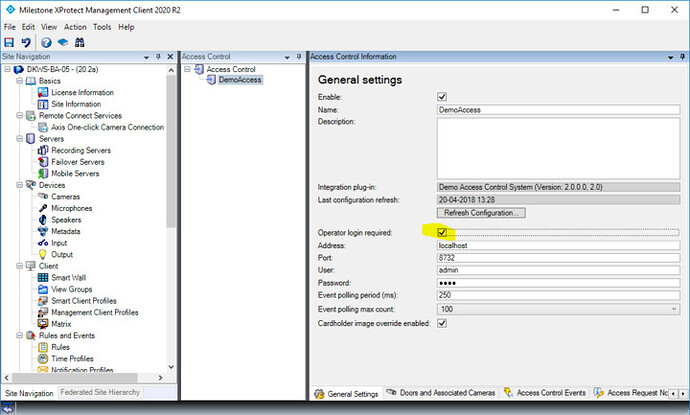Click the Port field showing 8732
690x415 pixels.
[x=558, y=257]
